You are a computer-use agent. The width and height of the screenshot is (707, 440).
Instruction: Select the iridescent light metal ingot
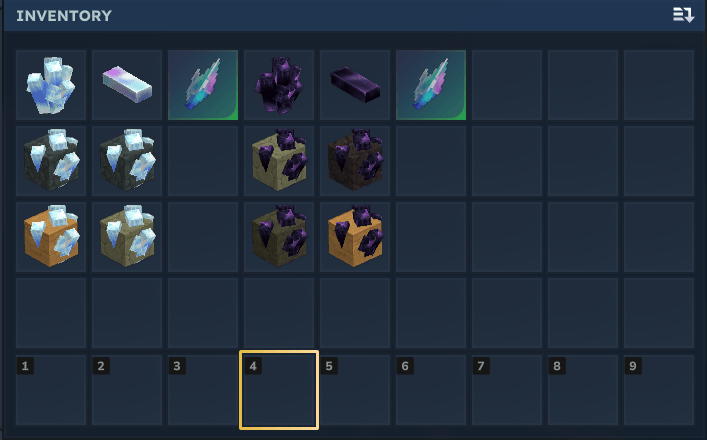127,85
